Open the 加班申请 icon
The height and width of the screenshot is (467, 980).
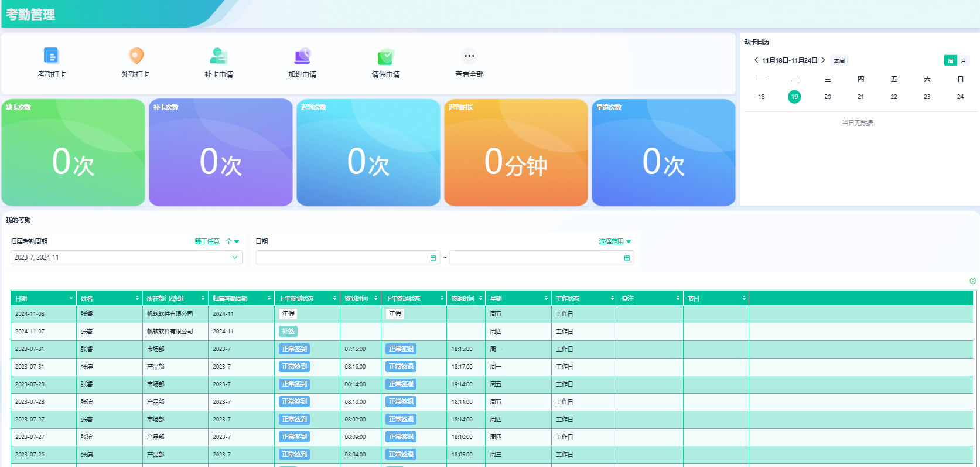302,56
